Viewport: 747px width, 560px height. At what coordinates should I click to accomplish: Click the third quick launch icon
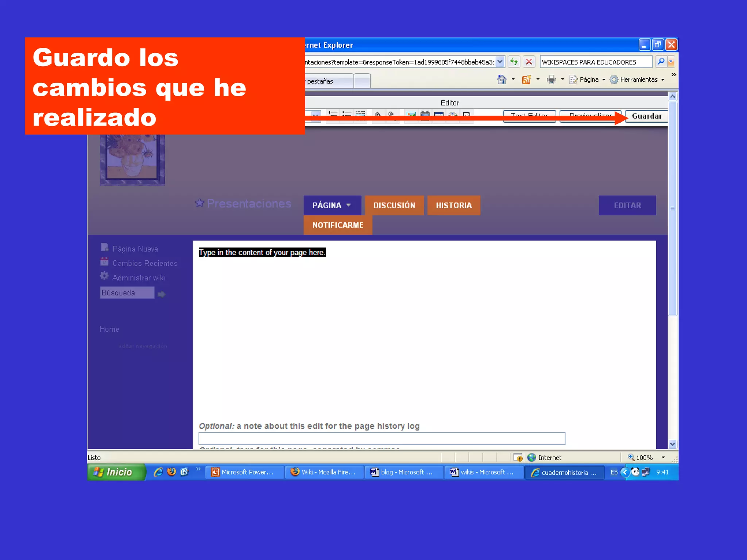[185, 472]
